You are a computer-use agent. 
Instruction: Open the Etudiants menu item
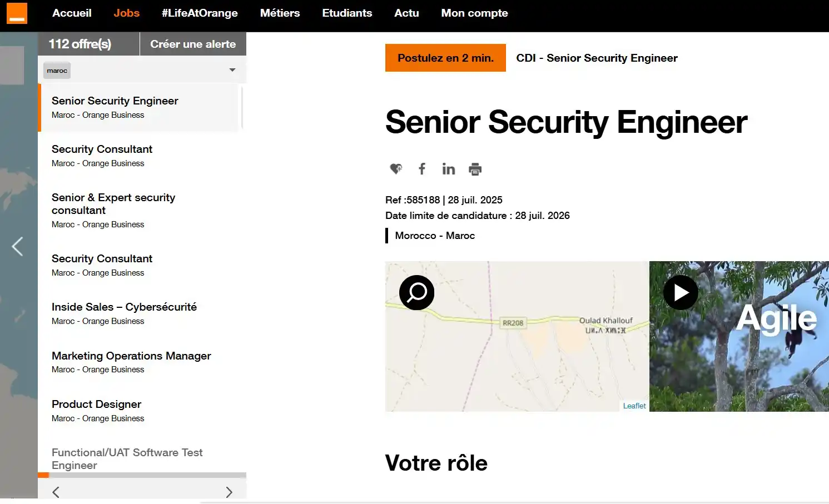tap(347, 13)
